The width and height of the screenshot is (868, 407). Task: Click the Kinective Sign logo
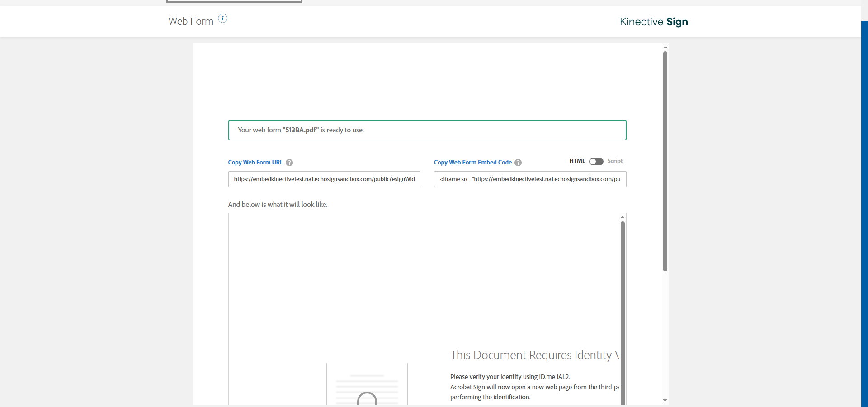point(654,22)
